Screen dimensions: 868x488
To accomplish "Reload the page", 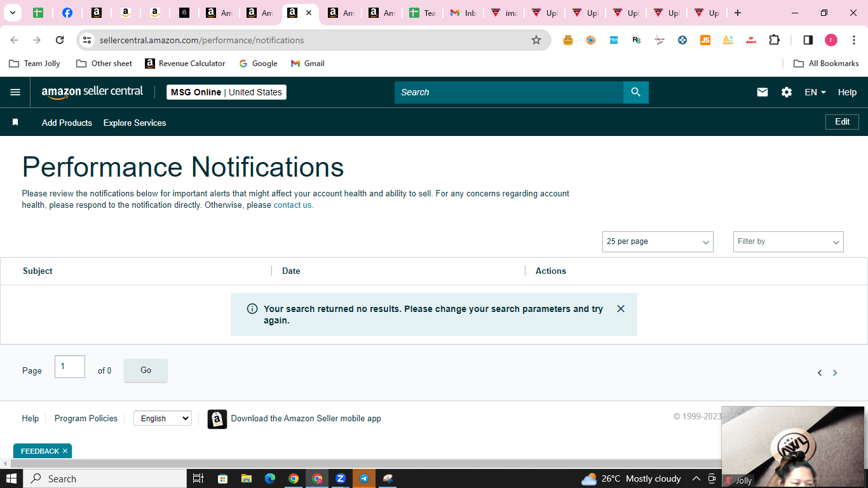I will pos(60,40).
